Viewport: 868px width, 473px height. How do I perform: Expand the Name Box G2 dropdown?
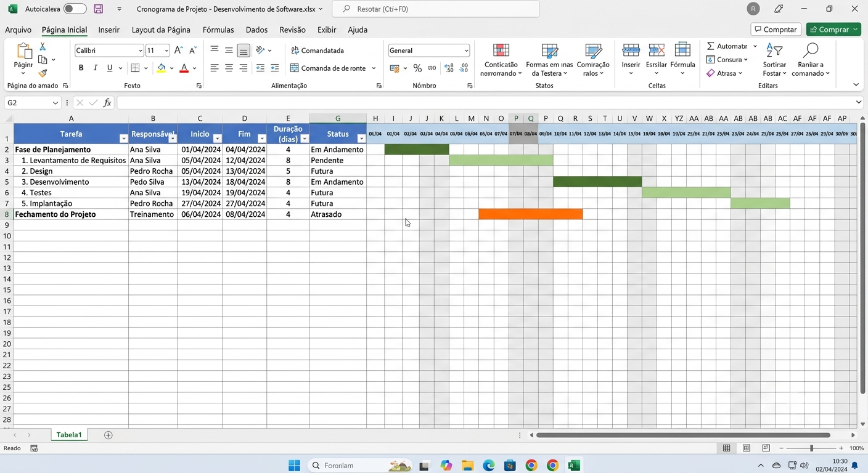55,103
